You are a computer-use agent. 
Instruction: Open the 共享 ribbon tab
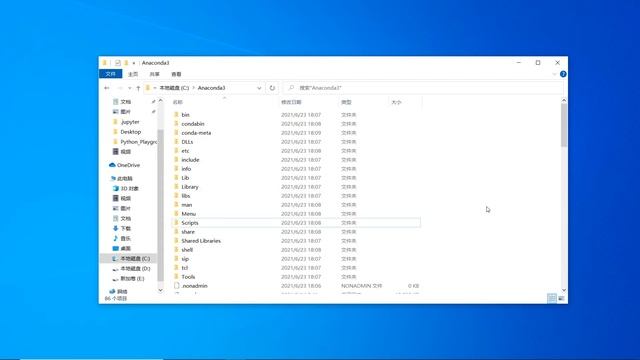[x=154, y=74]
